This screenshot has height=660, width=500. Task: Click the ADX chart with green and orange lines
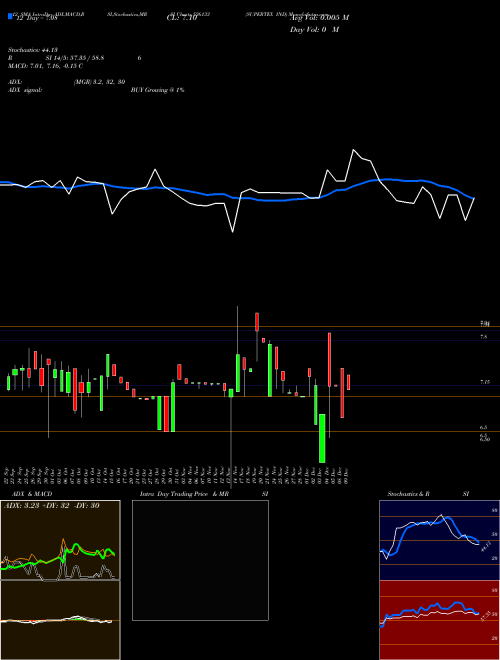(60, 540)
